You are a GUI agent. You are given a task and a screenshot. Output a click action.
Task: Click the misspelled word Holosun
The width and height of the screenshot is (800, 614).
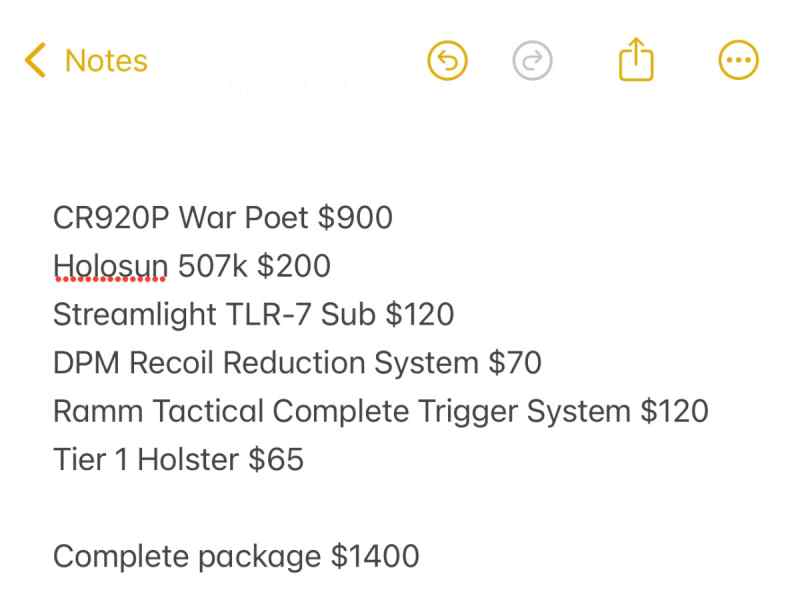point(110,266)
